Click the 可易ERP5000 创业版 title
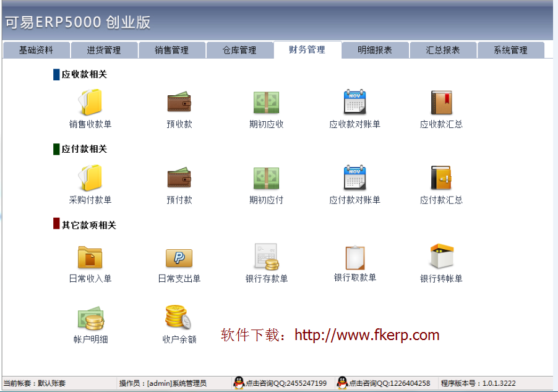 coord(77,22)
